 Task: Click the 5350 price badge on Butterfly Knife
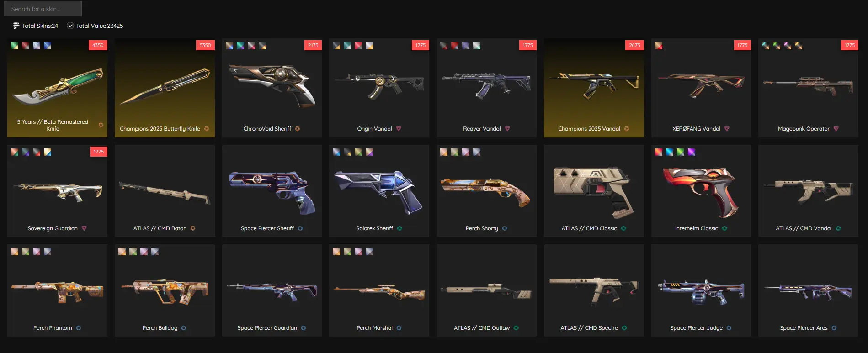(x=205, y=45)
